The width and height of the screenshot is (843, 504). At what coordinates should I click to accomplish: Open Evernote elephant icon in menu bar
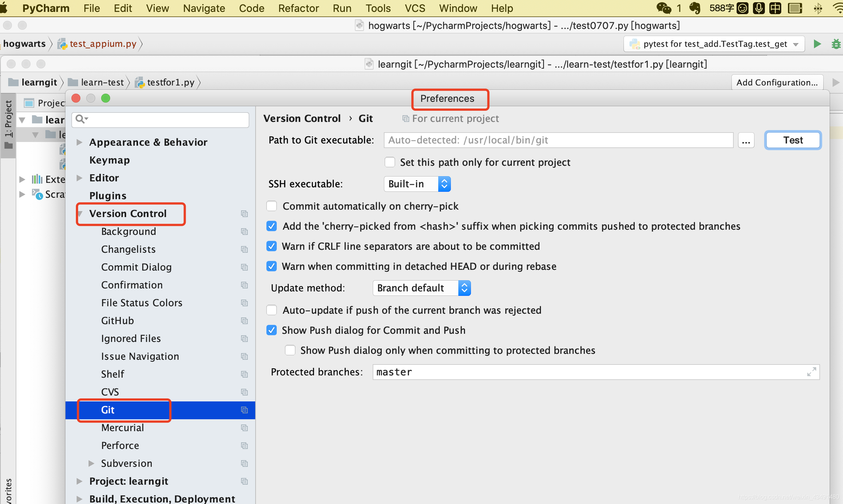(695, 8)
